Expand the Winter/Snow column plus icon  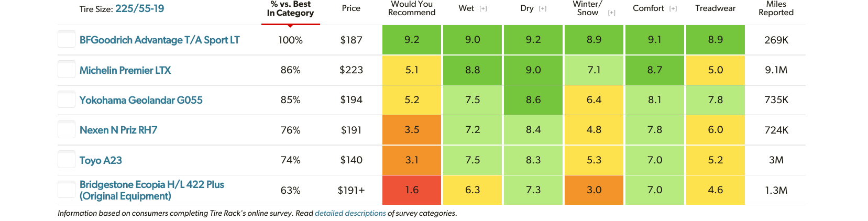611,13
